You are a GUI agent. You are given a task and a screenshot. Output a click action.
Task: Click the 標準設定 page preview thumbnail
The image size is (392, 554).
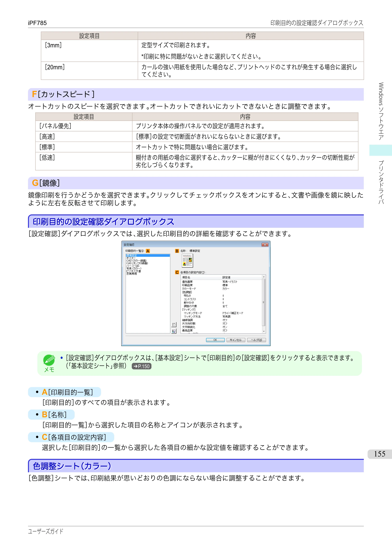tap(187, 261)
